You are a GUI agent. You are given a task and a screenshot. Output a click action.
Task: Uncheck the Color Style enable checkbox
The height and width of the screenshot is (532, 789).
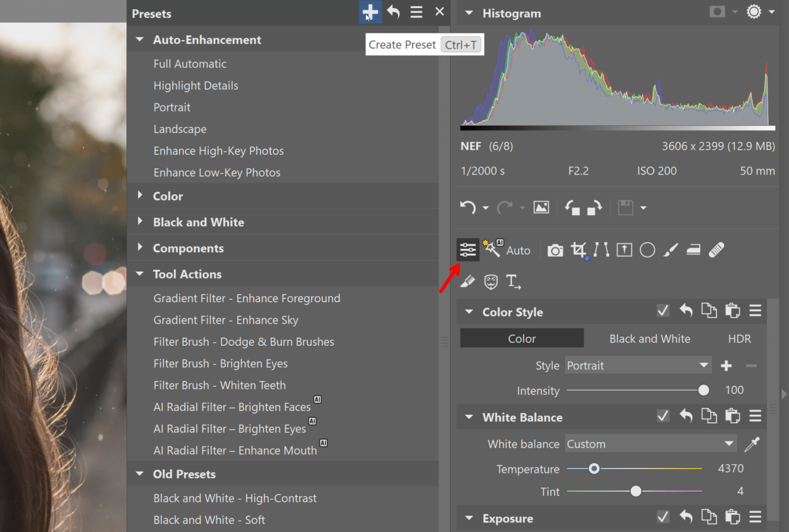coord(663,311)
